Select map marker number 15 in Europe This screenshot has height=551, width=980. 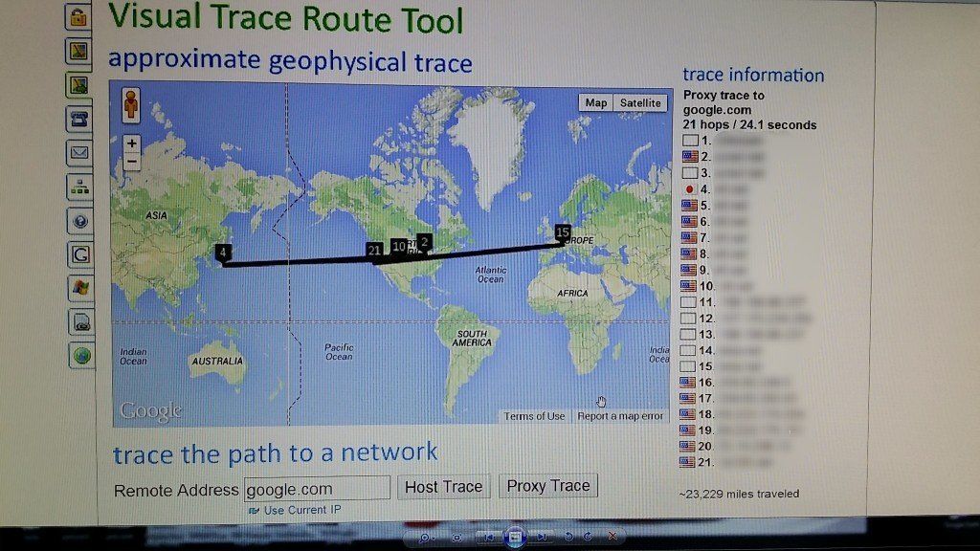click(563, 232)
